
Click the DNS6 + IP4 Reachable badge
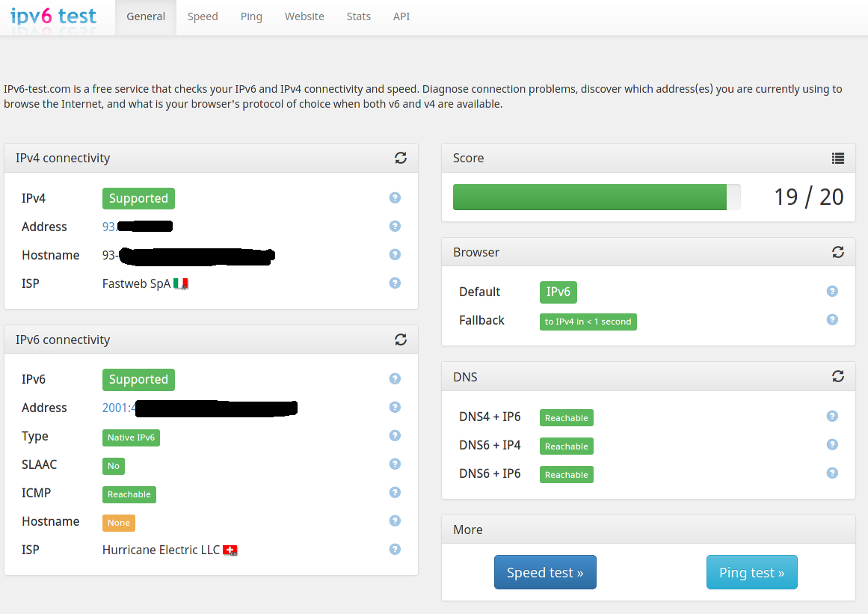566,446
